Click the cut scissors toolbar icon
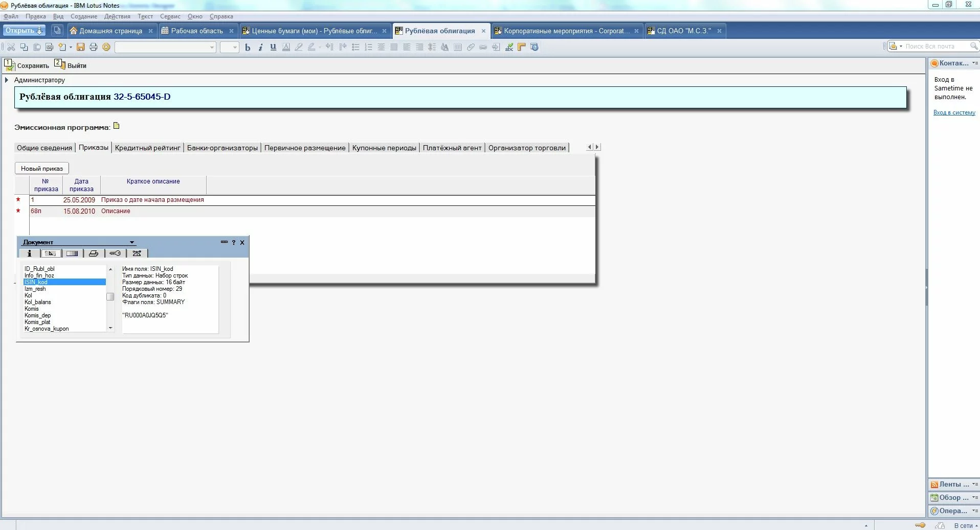This screenshot has width=980, height=530. (11, 47)
